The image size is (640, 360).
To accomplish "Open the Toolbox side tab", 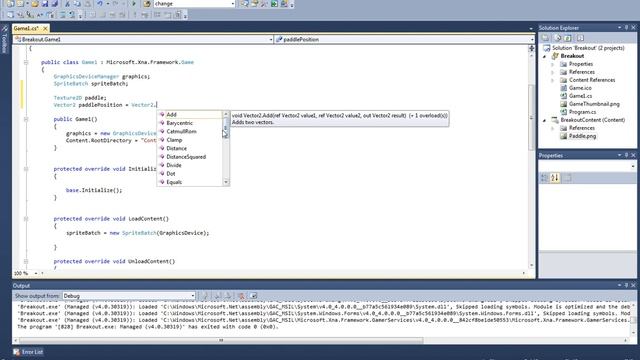I will [x=4, y=39].
